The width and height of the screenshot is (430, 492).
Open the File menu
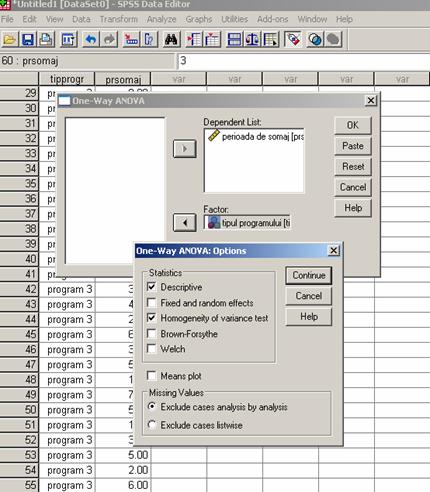point(7,19)
